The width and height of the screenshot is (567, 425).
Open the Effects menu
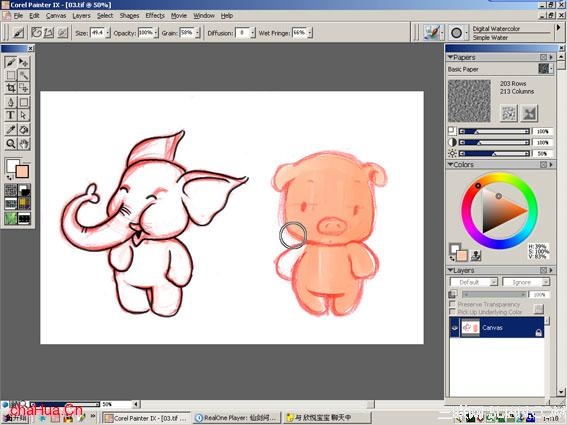pyautogui.click(x=155, y=16)
